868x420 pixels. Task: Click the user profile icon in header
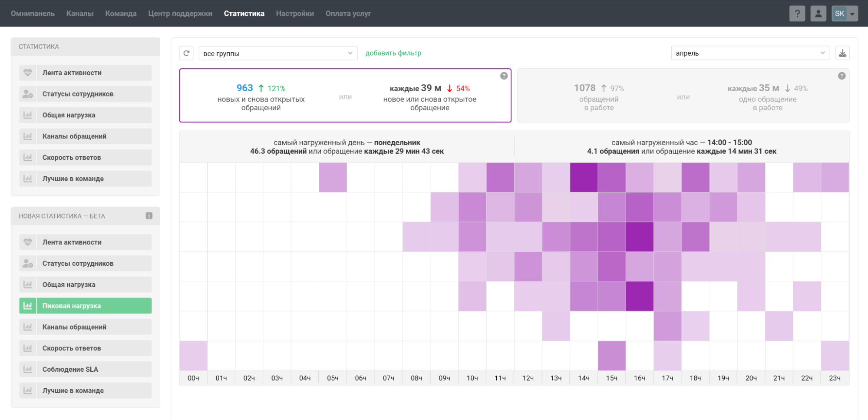[x=818, y=13]
